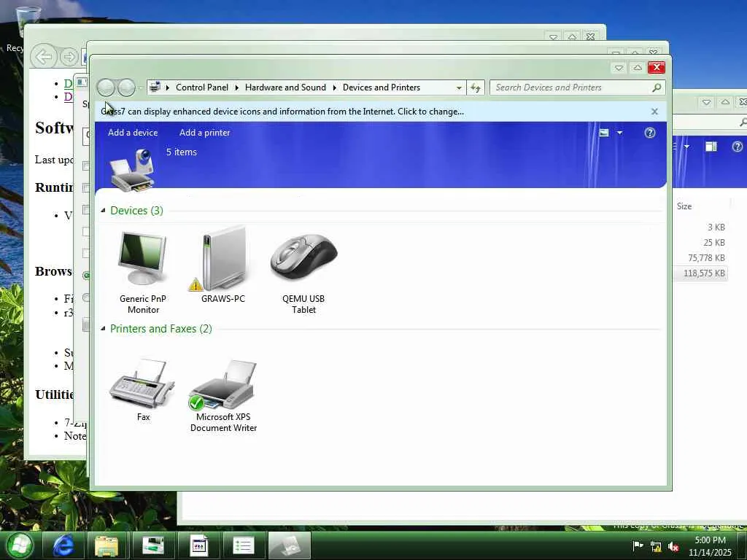747x560 pixels.
Task: Click the Forward button in Devices and Printers window
Action: point(126,87)
